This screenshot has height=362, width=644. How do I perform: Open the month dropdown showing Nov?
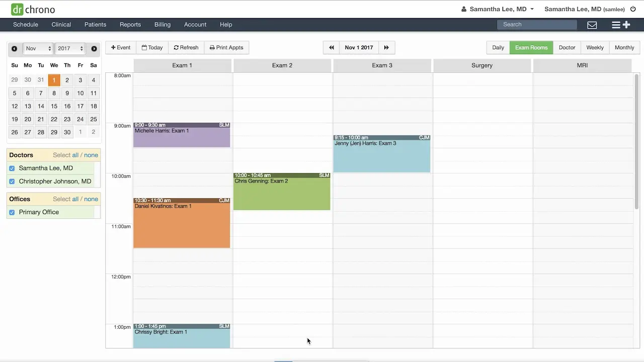[x=38, y=49]
